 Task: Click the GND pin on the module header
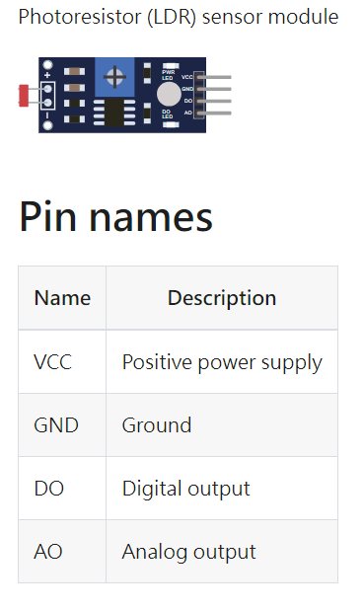point(214,89)
